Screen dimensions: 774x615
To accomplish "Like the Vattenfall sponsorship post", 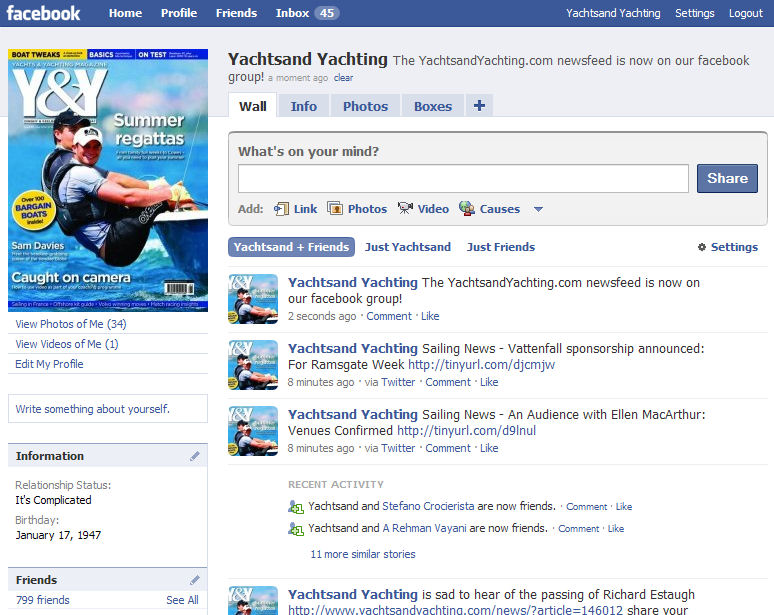I will (x=489, y=382).
